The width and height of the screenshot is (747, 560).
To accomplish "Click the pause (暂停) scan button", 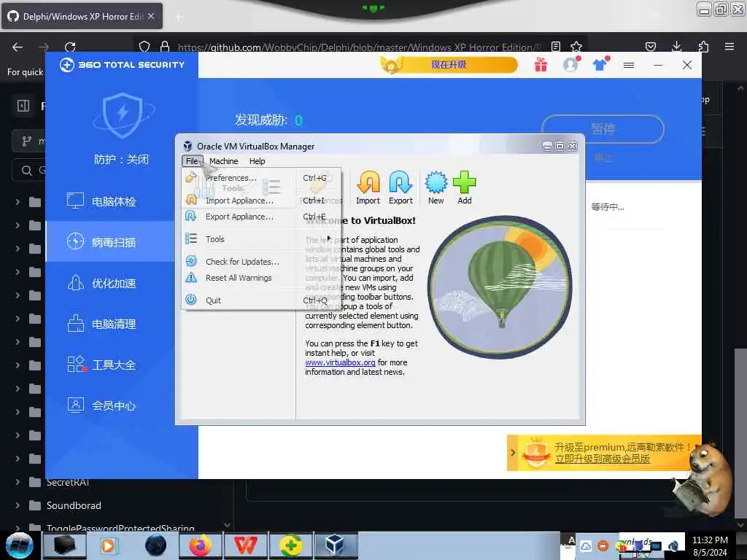I will click(x=603, y=128).
